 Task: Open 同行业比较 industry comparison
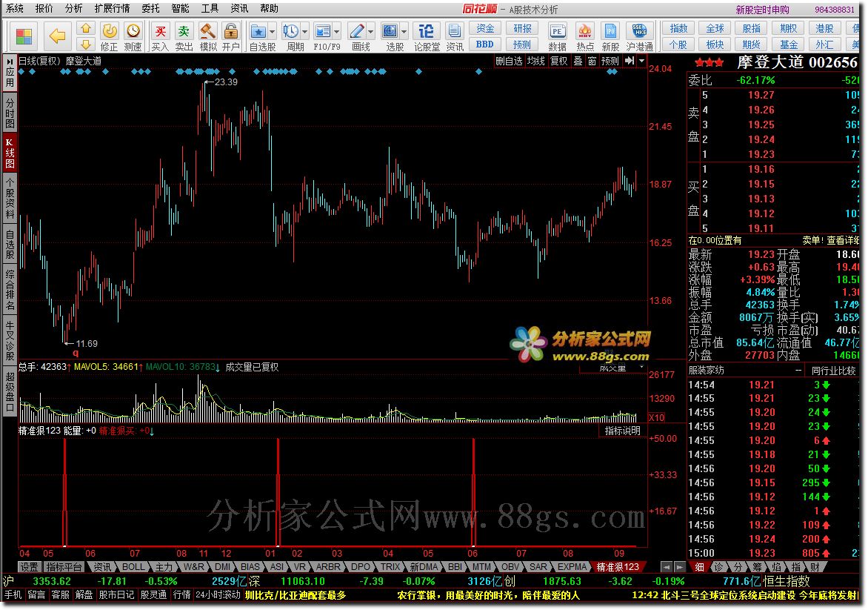833,370
